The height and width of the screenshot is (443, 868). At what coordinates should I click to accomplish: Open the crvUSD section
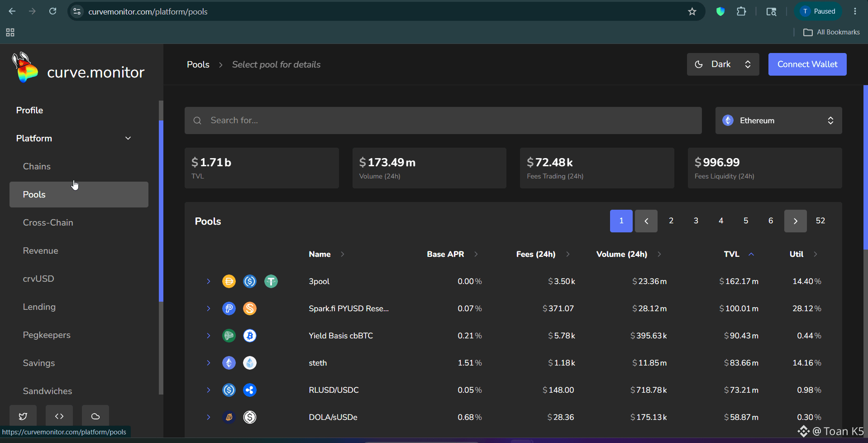coord(38,279)
